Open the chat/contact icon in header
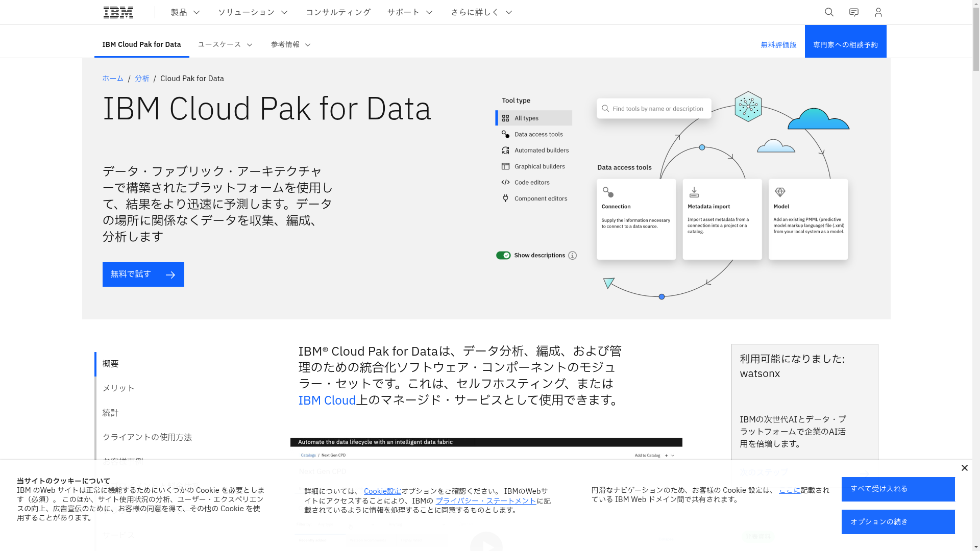Viewport: 980px width, 551px height. [853, 12]
